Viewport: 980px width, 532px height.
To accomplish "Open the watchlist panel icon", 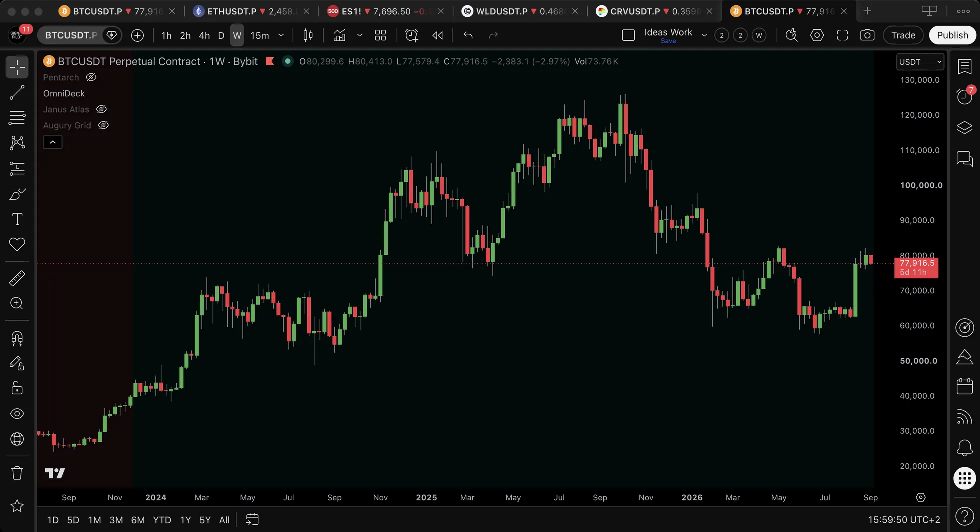I will click(x=964, y=66).
